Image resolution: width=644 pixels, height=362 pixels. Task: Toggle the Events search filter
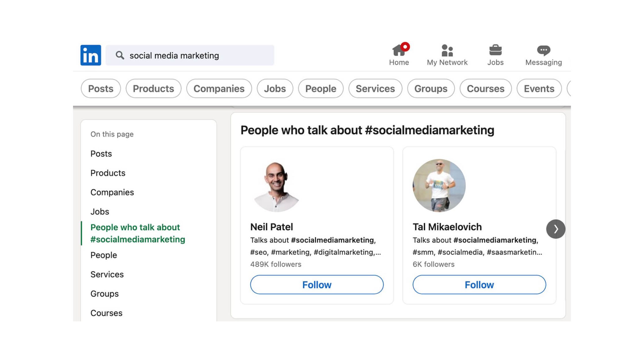pyautogui.click(x=539, y=89)
